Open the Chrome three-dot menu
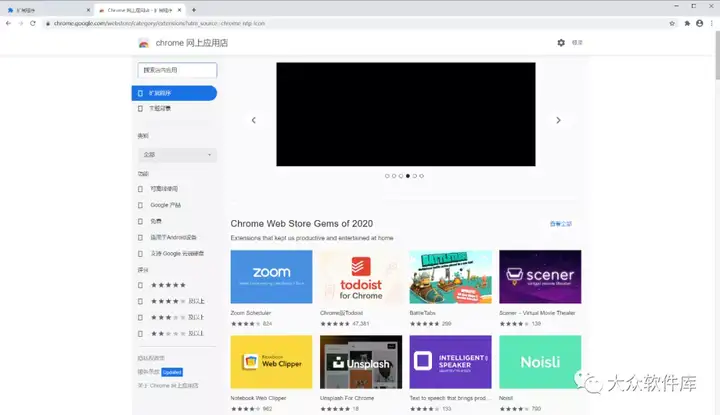The width and height of the screenshot is (720, 415). tap(712, 23)
